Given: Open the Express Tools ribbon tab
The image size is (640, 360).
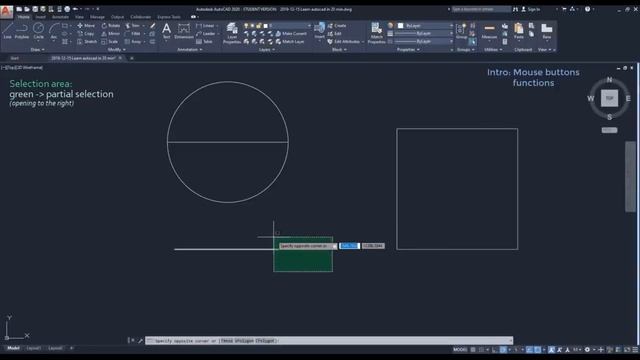Looking at the screenshot, I should pos(169,17).
